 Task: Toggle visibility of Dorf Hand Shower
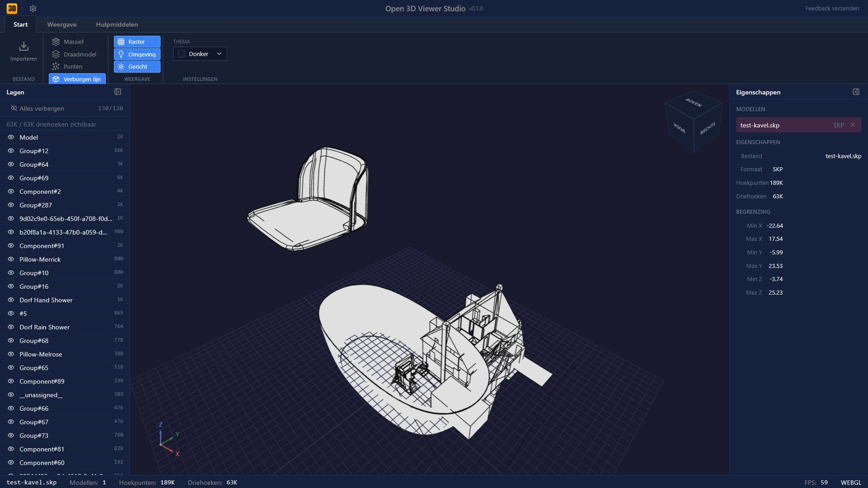(11, 300)
